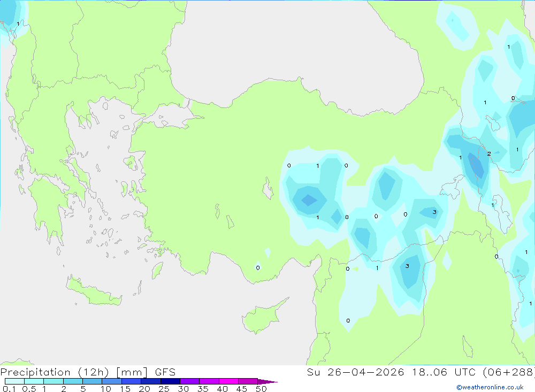The image size is (535, 392).
Task: Click the '25' legend scale label
Action: 164,389
